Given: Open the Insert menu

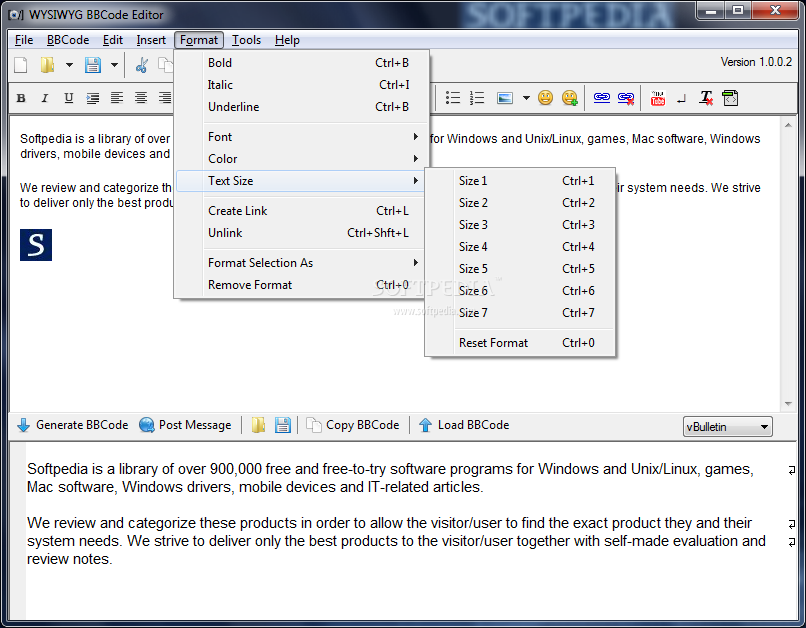Looking at the screenshot, I should pyautogui.click(x=151, y=40).
